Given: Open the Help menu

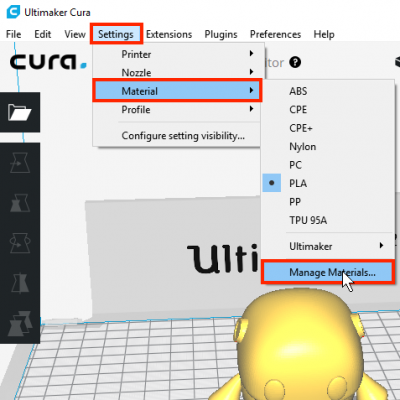Looking at the screenshot, I should click(324, 34).
